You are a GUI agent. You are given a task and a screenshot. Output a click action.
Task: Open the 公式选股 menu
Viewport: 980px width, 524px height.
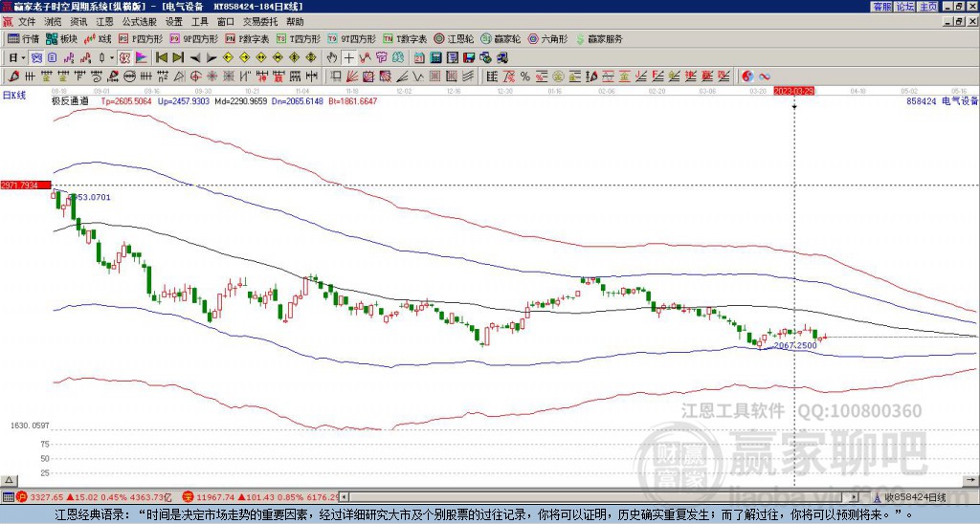(140, 22)
